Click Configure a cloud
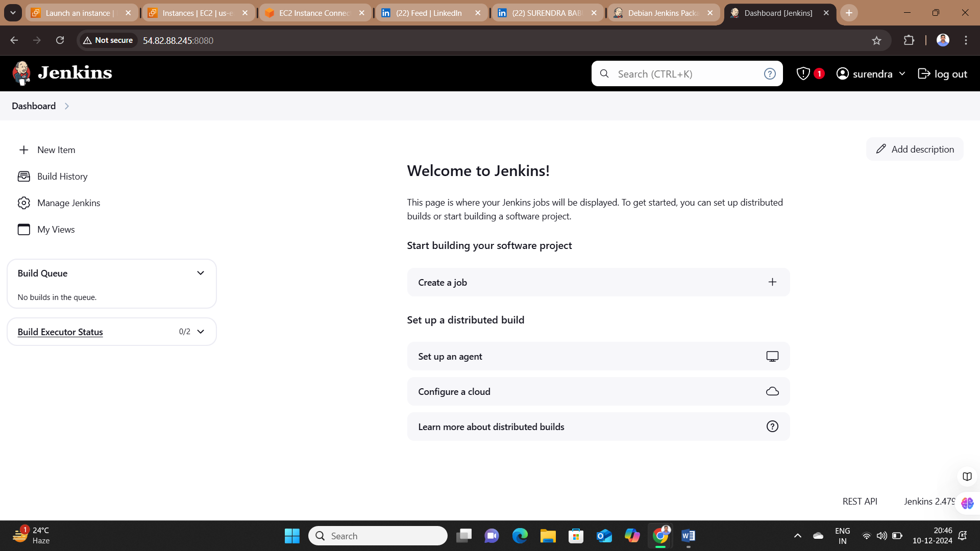 [x=598, y=391]
